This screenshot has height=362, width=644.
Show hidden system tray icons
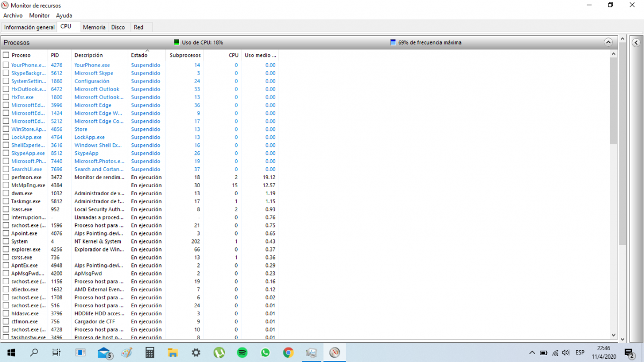point(532,353)
